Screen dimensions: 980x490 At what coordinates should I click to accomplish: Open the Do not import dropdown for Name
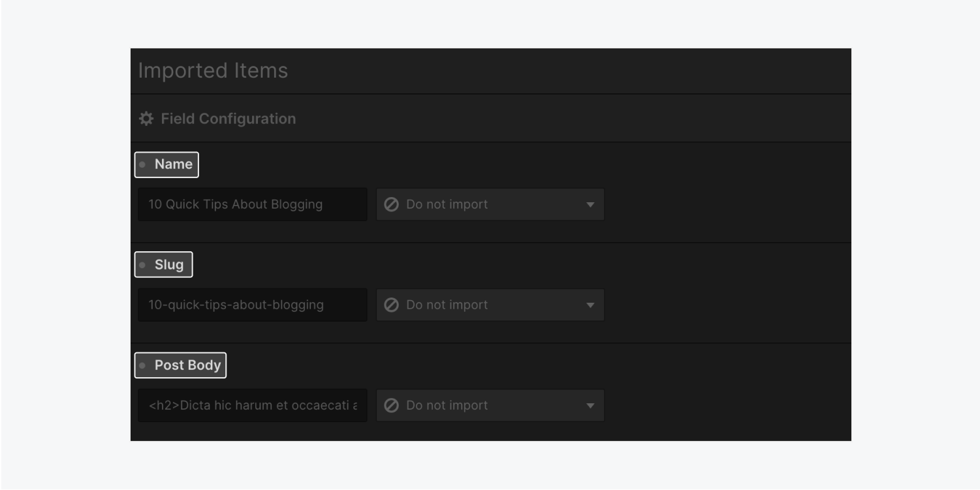tap(490, 204)
